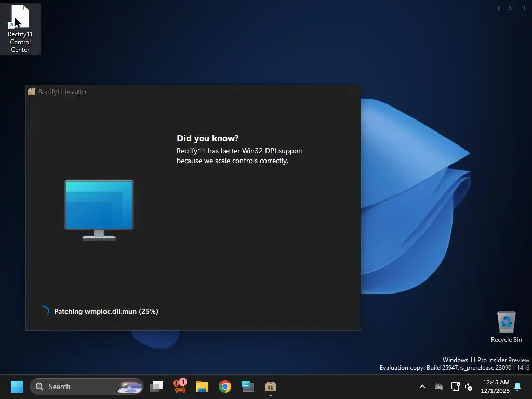Select the Rectify11 Installer taskbar icon
Viewport: 532px width, 399px height.
point(270,387)
